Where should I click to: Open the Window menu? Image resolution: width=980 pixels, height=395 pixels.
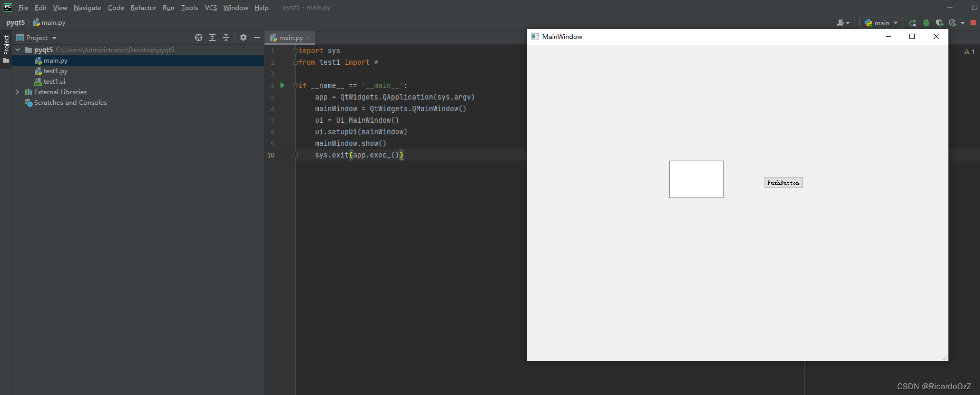pyautogui.click(x=236, y=7)
